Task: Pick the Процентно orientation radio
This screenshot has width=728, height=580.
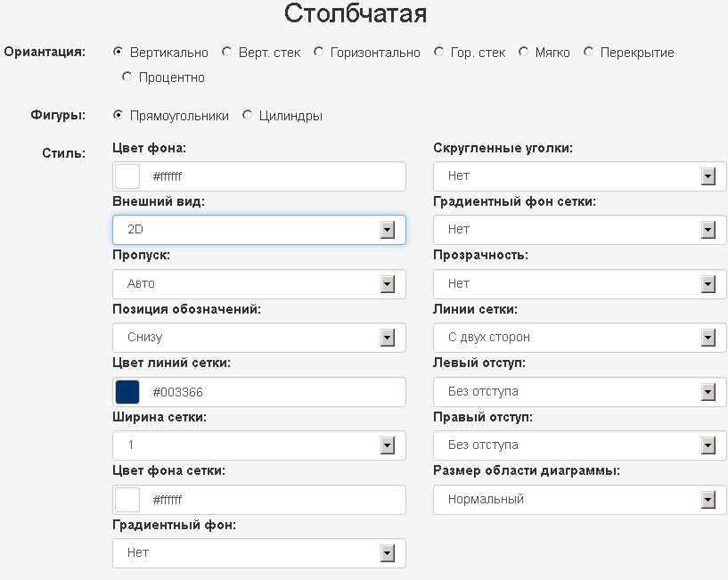Action: point(127,77)
